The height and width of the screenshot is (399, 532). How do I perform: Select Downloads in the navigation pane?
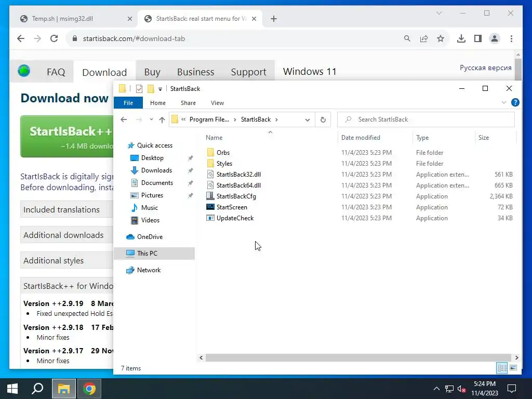[156, 170]
